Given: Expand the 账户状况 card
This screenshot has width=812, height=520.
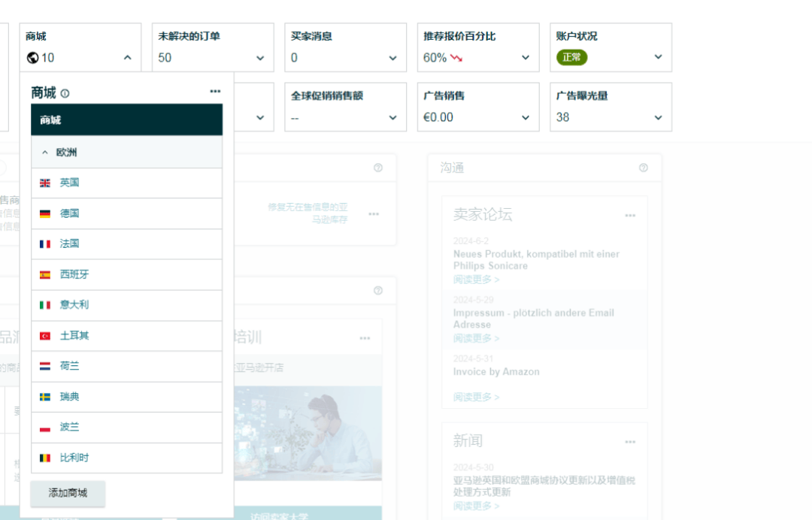Looking at the screenshot, I should [658, 57].
